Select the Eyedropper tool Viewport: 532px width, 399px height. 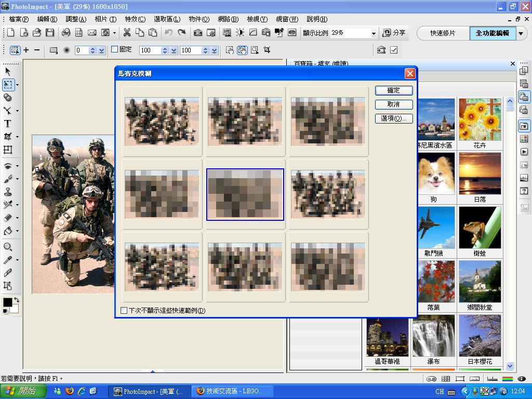coord(8,260)
